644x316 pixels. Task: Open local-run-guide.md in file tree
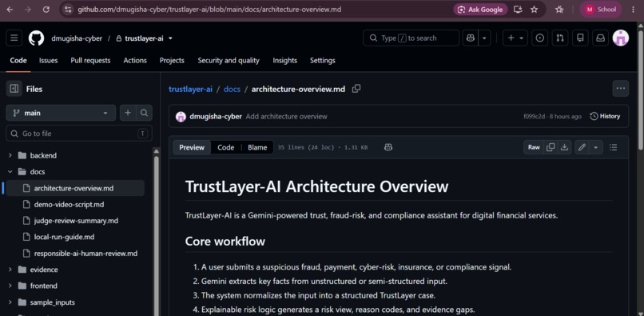click(x=64, y=237)
